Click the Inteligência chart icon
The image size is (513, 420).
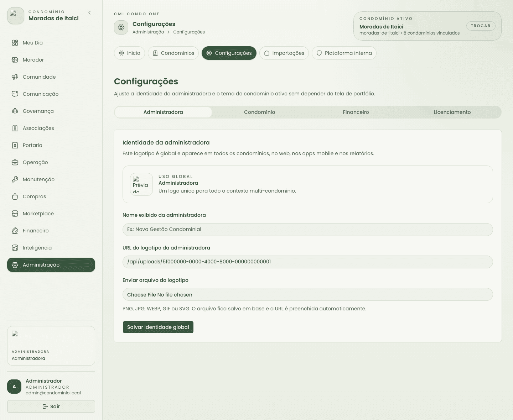point(15,248)
